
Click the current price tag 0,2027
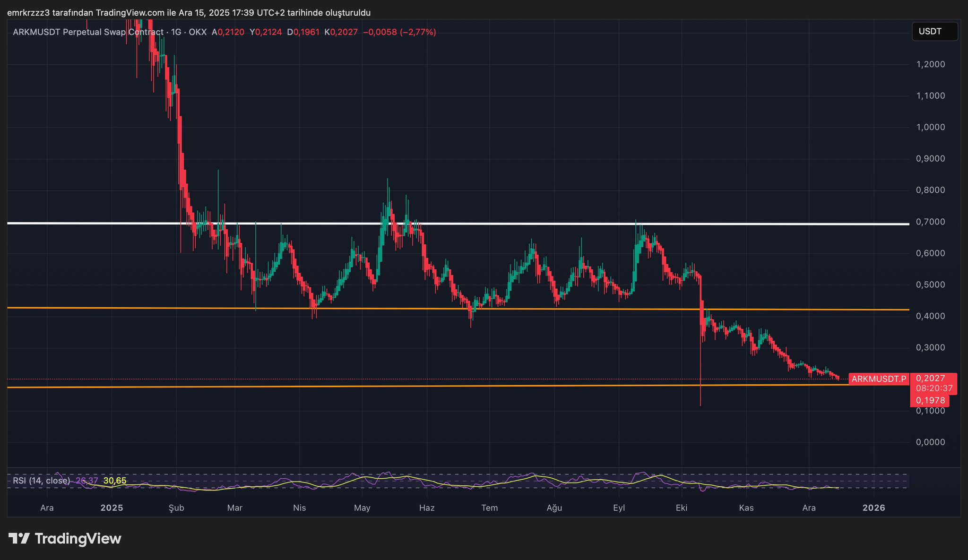pos(930,378)
